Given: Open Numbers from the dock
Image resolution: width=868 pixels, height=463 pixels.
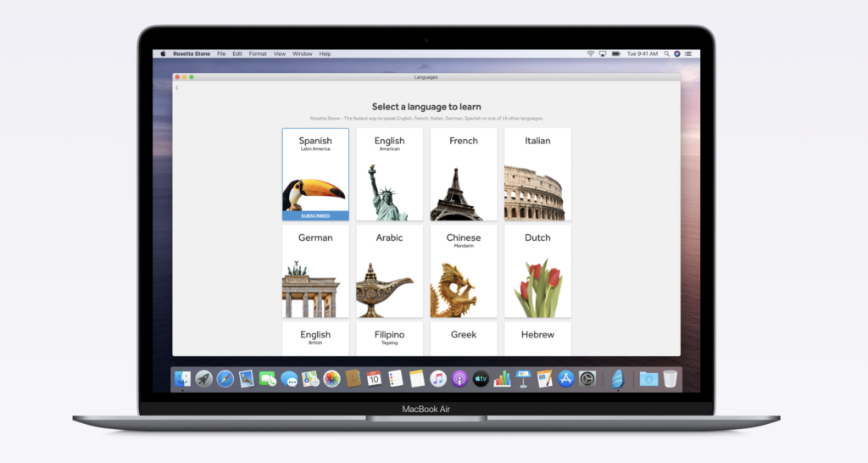Looking at the screenshot, I should pos(502,379).
